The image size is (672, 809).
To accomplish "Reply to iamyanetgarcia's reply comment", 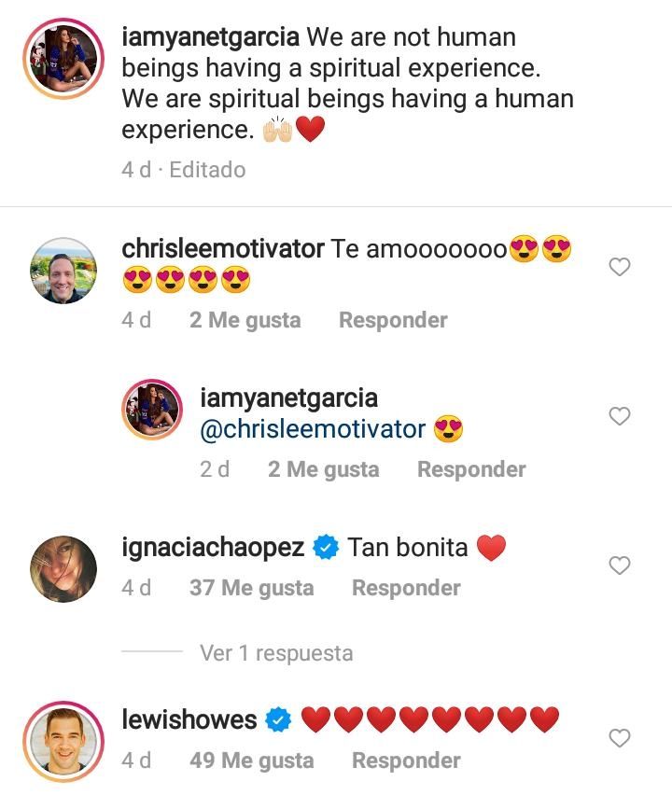I will coord(471,469).
